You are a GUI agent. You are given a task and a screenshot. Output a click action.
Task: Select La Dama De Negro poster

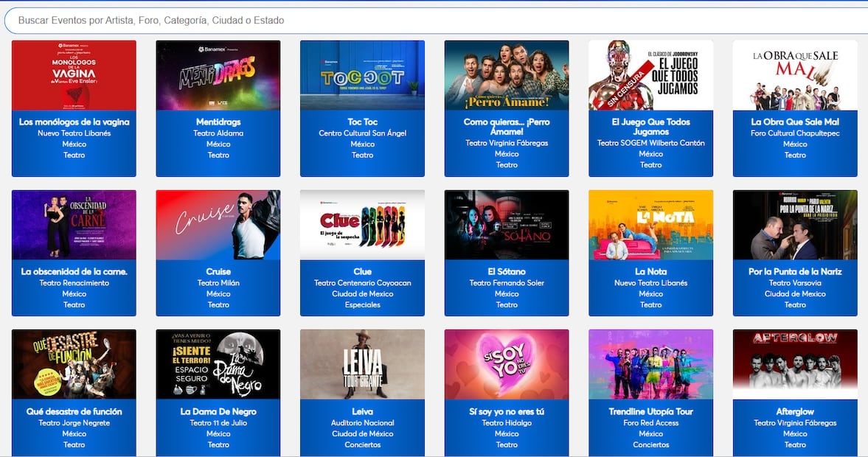pos(218,364)
